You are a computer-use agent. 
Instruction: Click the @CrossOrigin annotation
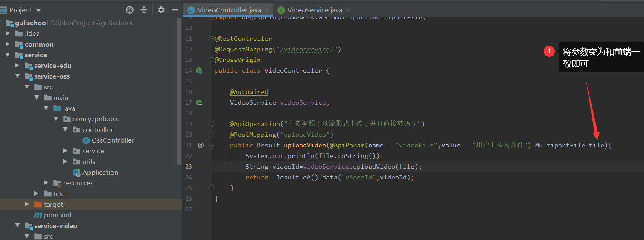coord(238,60)
